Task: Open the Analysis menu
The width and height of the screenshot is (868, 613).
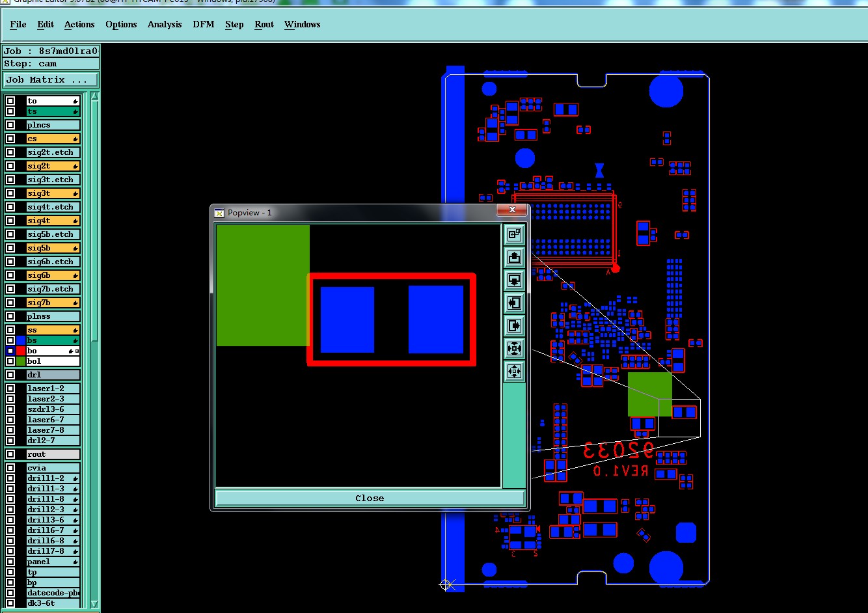Action: pyautogui.click(x=165, y=24)
